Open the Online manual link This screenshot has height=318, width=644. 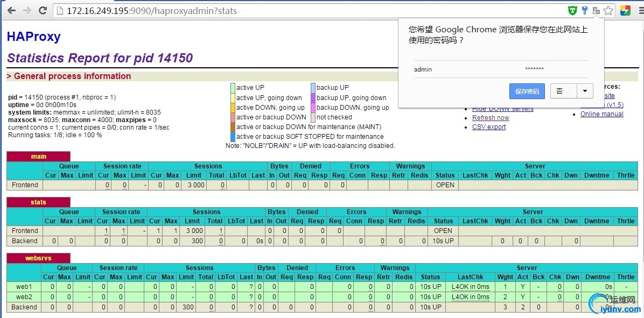pos(601,114)
